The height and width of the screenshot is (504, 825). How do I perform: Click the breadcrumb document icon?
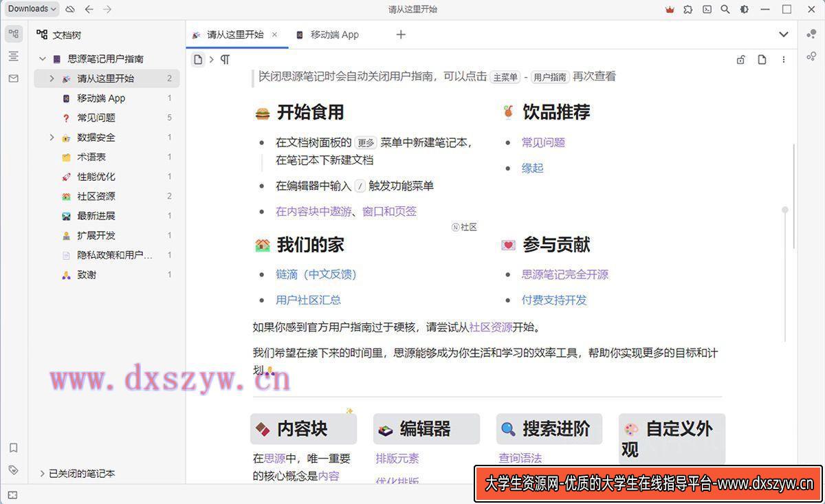(198, 60)
